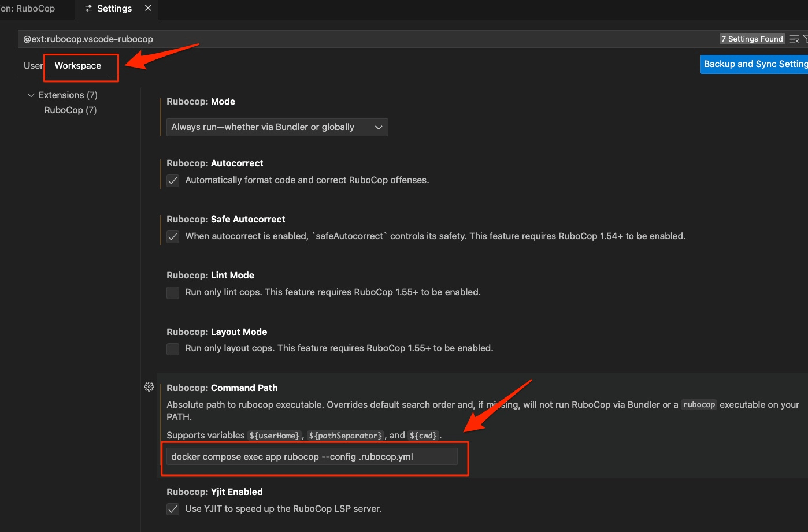
Task: Focus the settings search box
Action: (370, 39)
